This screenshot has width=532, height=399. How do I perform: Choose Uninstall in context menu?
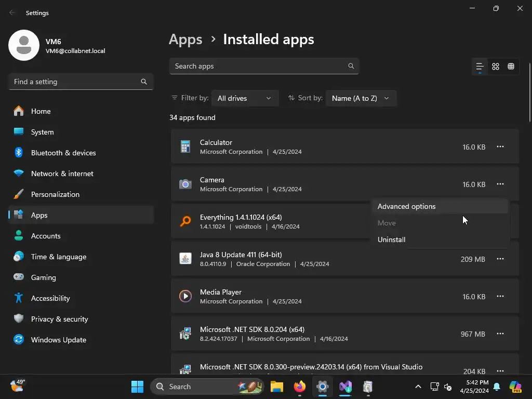[440, 240]
